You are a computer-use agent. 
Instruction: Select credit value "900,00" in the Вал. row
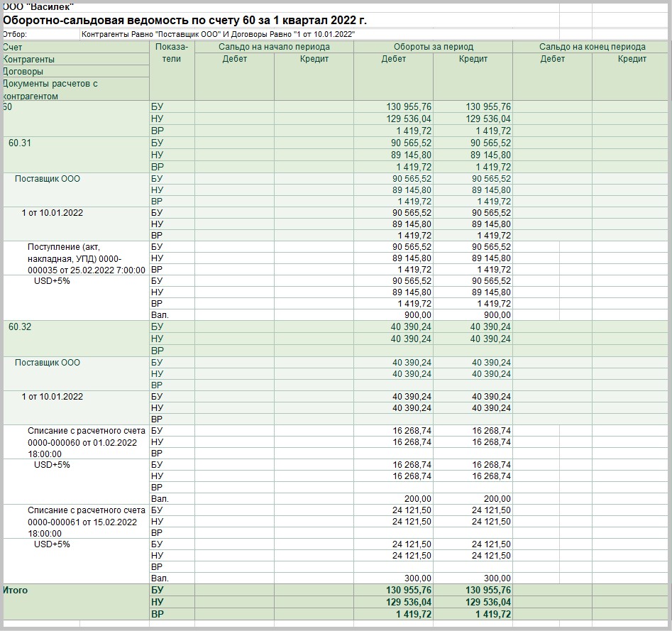click(497, 315)
